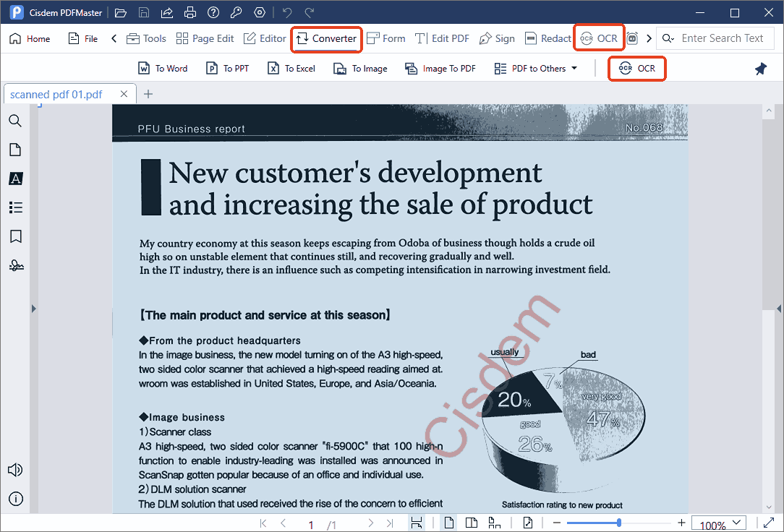Switch to the Converter tab
The height and width of the screenshot is (532, 784).
coord(326,38)
